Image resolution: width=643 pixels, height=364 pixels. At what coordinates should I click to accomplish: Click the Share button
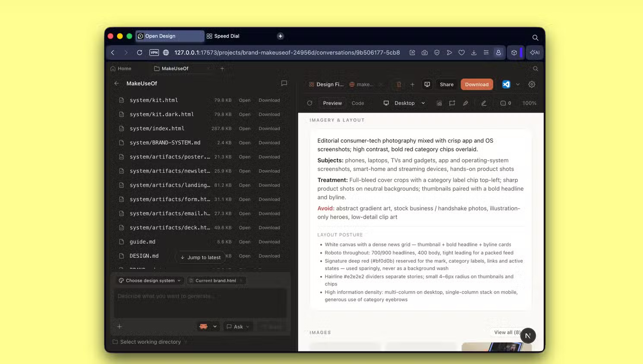447,85
